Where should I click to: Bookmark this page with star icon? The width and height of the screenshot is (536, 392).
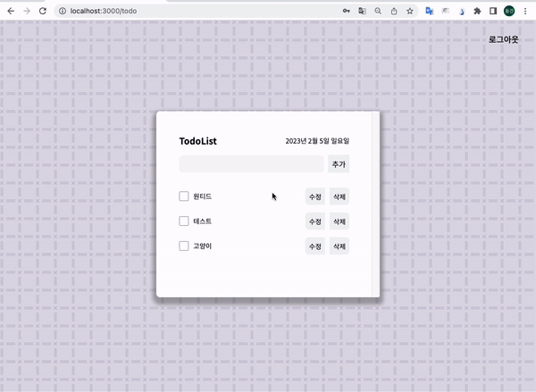click(x=409, y=11)
